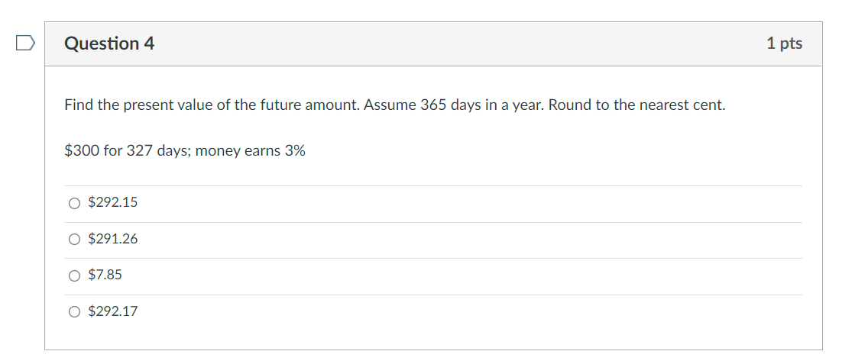Pick the $7.85 radio button
This screenshot has width=868, height=364.
click(x=74, y=275)
